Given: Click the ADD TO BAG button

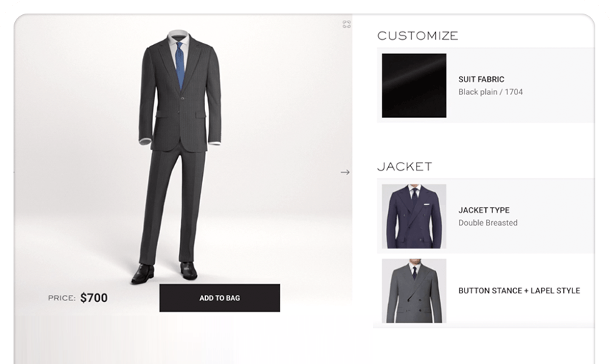Looking at the screenshot, I should [x=219, y=298].
